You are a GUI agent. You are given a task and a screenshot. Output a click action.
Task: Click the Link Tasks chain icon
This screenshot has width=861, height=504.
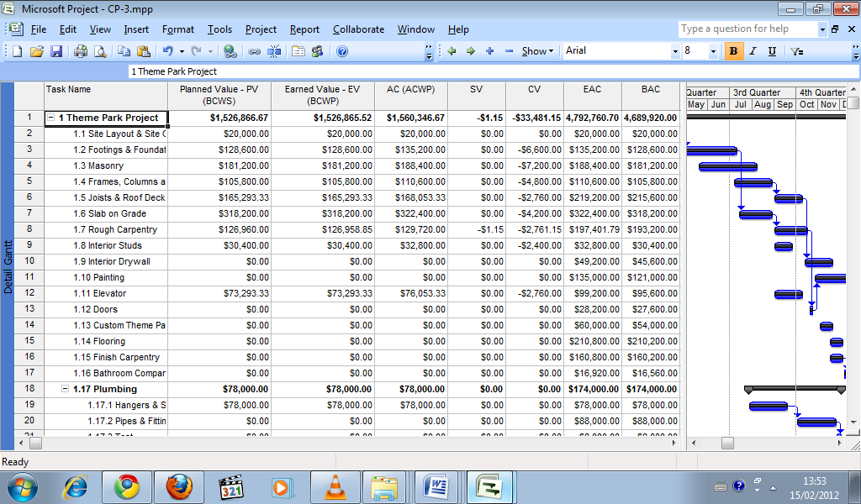coord(254,51)
